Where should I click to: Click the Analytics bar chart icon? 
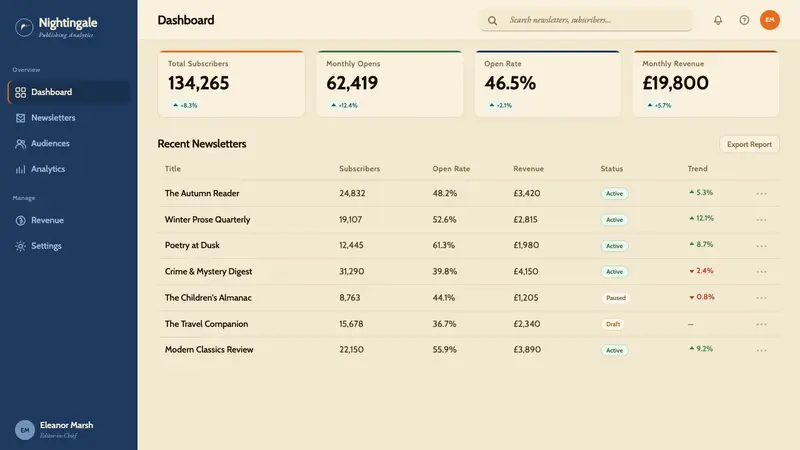tap(20, 169)
